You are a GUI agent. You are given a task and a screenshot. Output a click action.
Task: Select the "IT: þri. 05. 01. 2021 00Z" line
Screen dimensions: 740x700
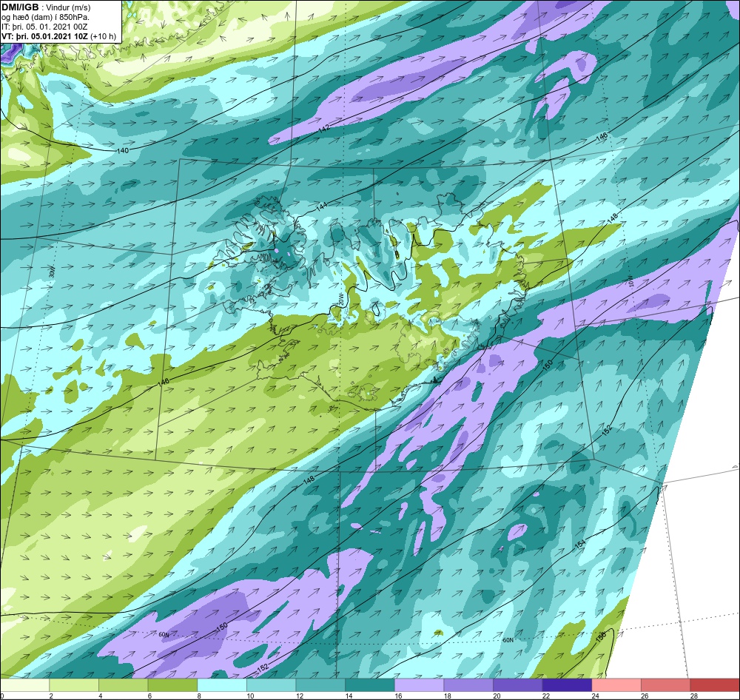click(44, 27)
